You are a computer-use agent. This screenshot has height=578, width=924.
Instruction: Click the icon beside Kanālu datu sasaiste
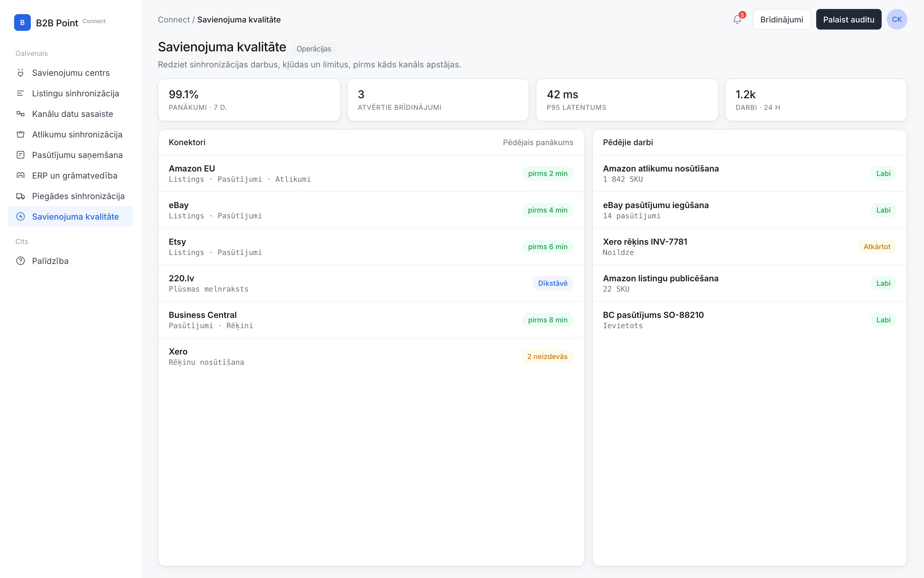(21, 114)
